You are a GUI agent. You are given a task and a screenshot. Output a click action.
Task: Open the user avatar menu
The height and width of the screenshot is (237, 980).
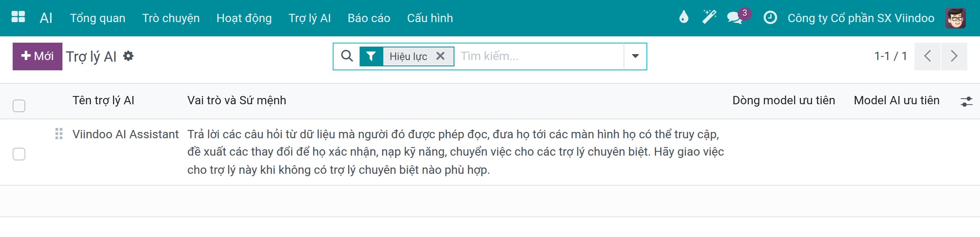pyautogui.click(x=955, y=18)
